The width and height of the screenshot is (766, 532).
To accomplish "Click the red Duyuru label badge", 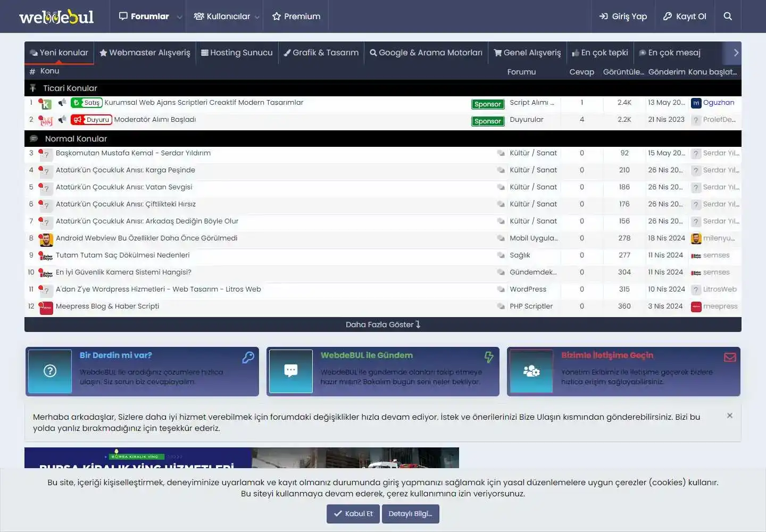I will [91, 120].
